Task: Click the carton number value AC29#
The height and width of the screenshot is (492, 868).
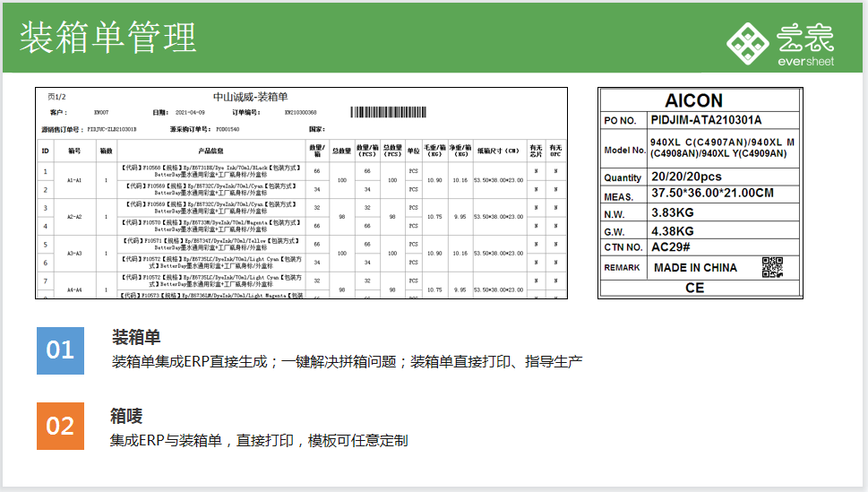Action: click(671, 247)
